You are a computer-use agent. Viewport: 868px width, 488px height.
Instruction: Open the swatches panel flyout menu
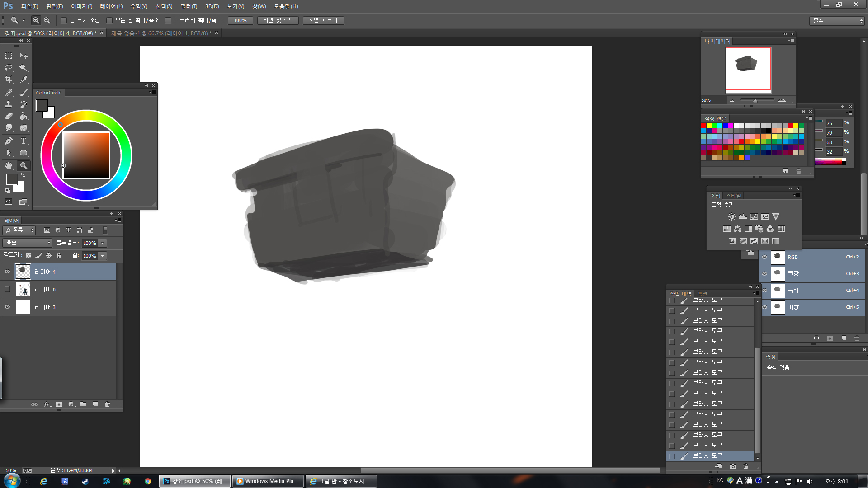click(x=809, y=118)
